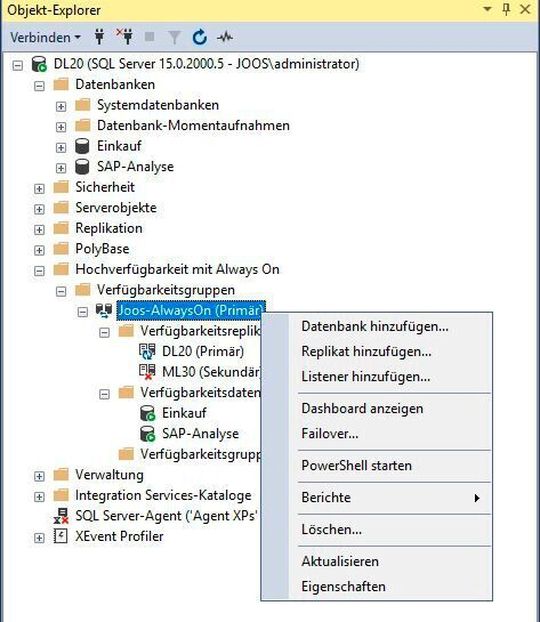Screen dimensions: 540x622
Task: Click the Einkauf availability database icon
Action: 148,413
